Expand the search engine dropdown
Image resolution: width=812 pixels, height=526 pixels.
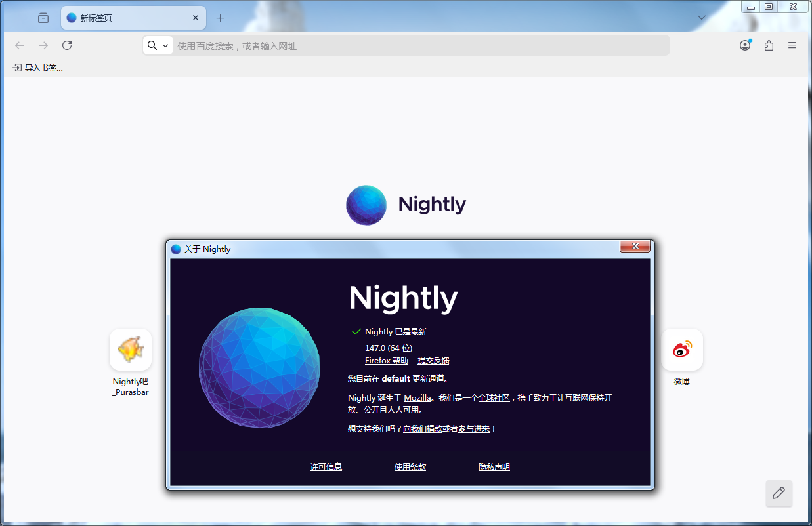158,45
